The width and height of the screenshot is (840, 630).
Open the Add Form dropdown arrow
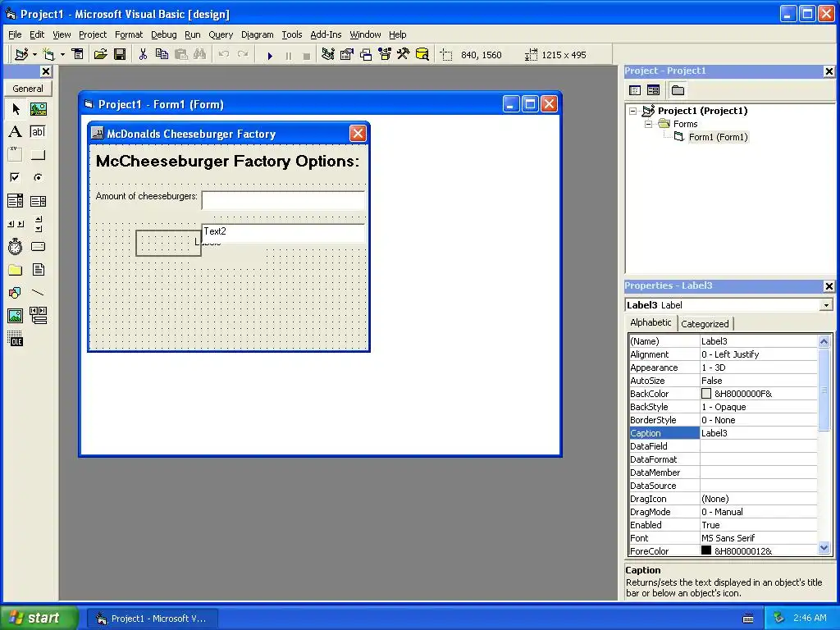(62, 55)
